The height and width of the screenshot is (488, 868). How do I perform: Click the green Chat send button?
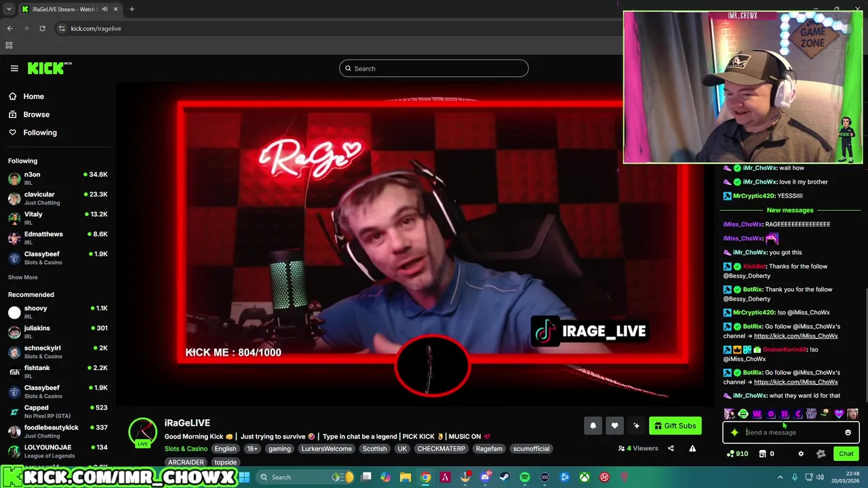pos(846,453)
